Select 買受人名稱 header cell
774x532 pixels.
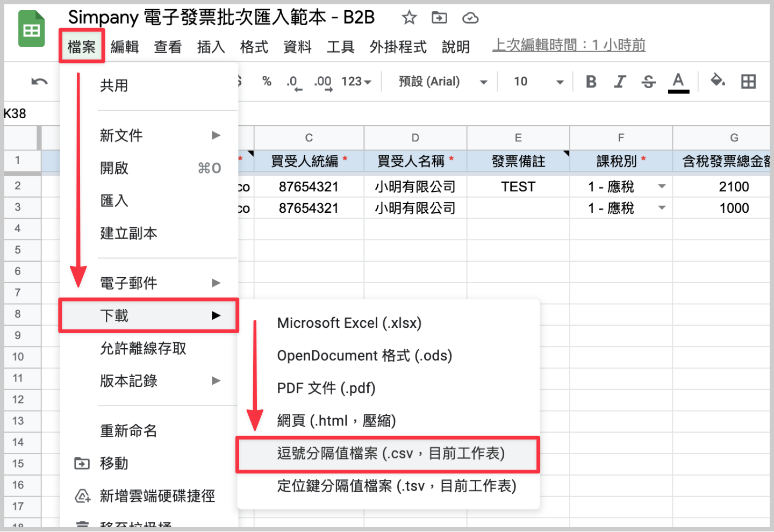(x=415, y=161)
